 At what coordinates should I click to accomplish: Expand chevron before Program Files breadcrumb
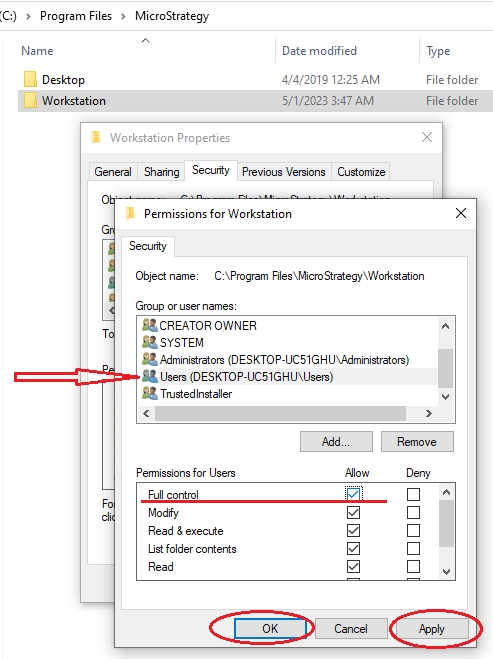click(28, 16)
